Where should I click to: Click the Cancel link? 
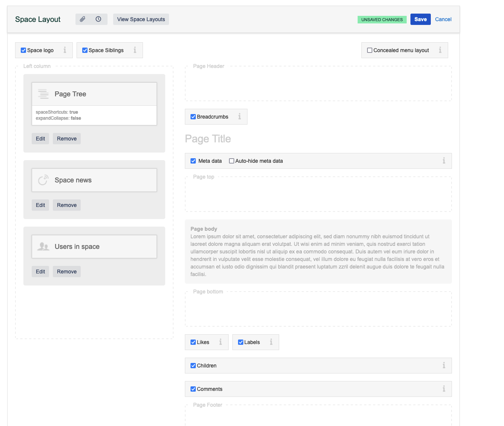(443, 19)
